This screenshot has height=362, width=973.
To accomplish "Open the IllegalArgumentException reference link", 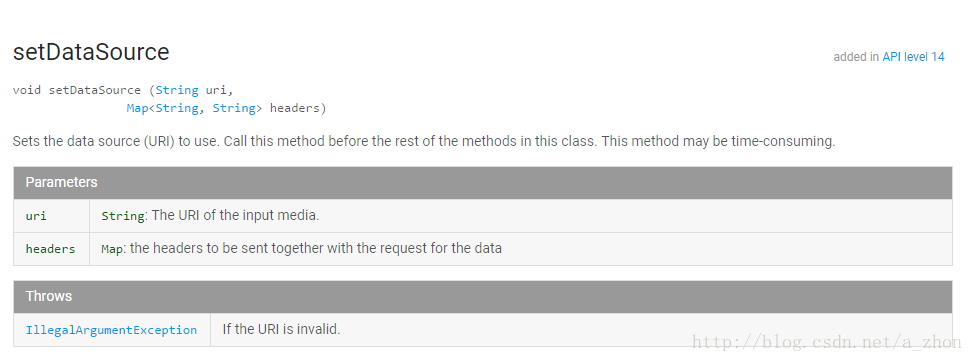I will [x=111, y=330].
